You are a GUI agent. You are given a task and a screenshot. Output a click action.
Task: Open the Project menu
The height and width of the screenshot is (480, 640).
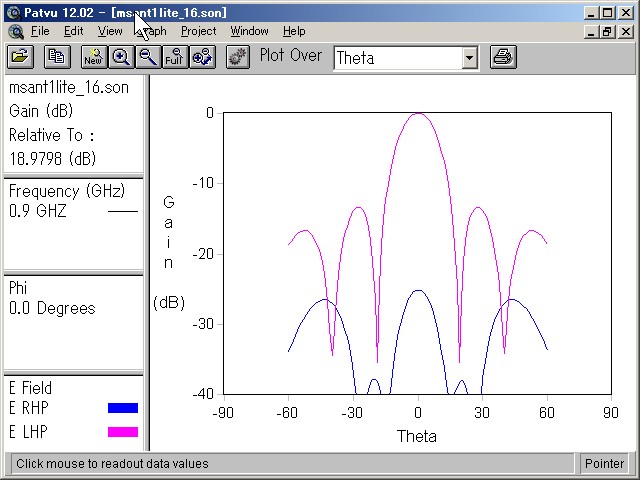pyautogui.click(x=198, y=31)
